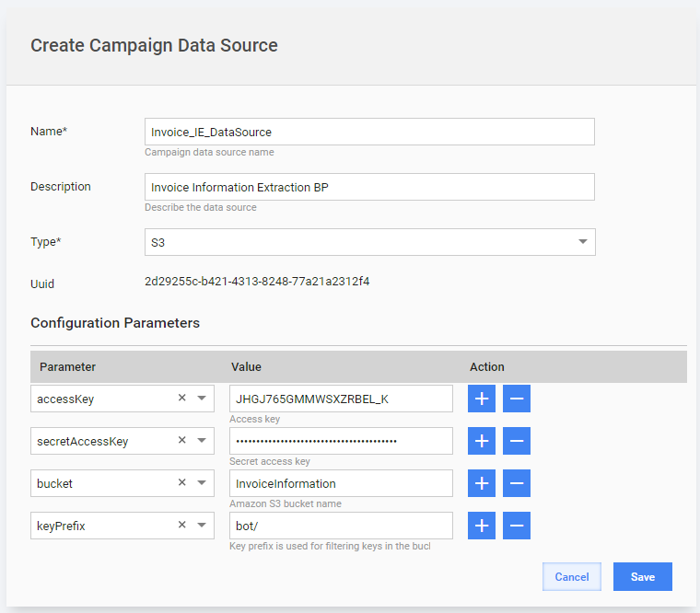Image resolution: width=700 pixels, height=613 pixels.
Task: Expand the keyPrefix parameter dropdown arrow
Action: click(202, 526)
